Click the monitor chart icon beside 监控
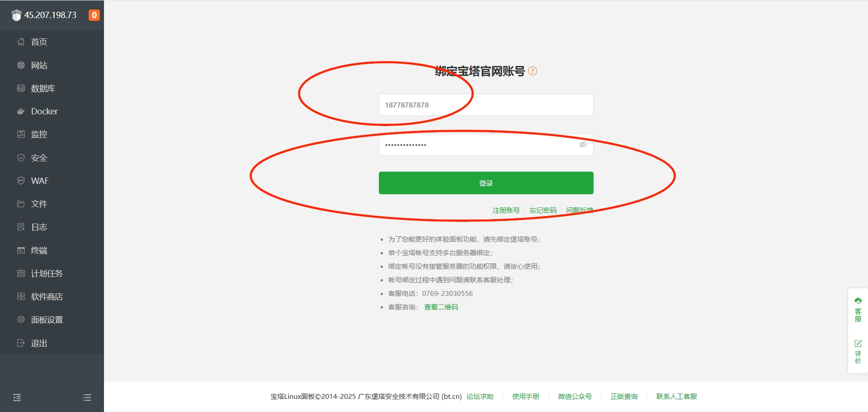 click(21, 134)
